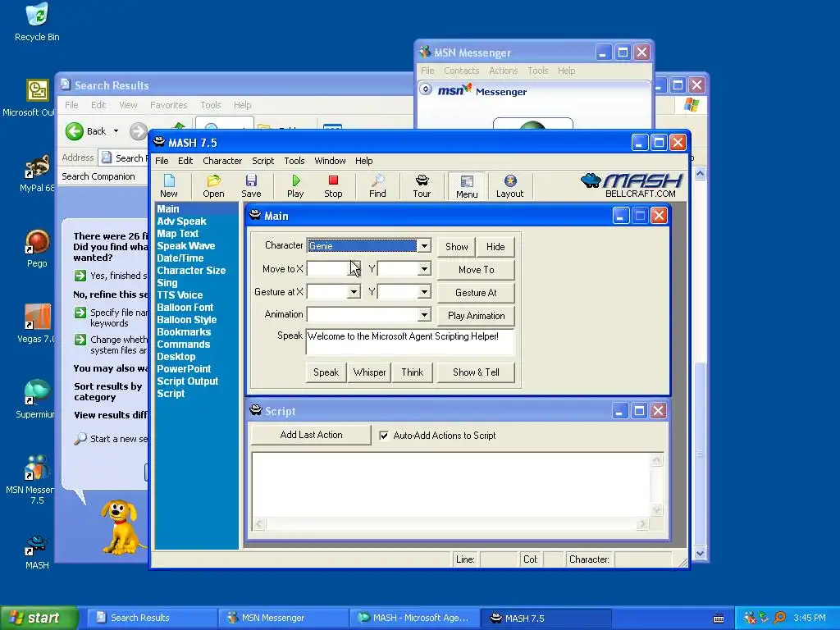This screenshot has height=630, width=840.
Task: Open the Back button history arrow
Action: tap(116, 131)
